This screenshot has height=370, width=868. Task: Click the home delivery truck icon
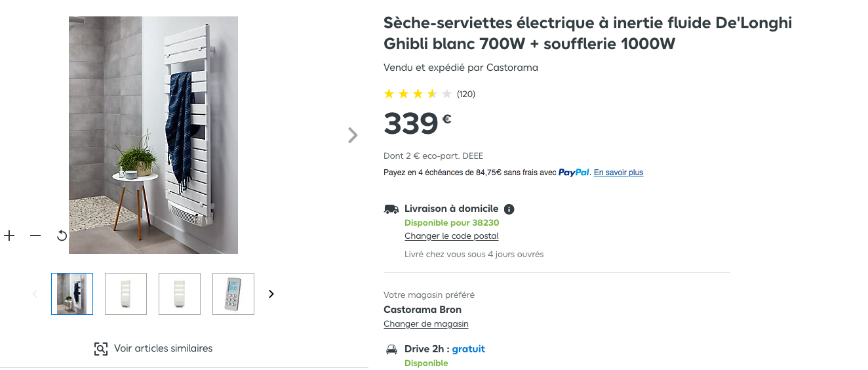point(391,209)
